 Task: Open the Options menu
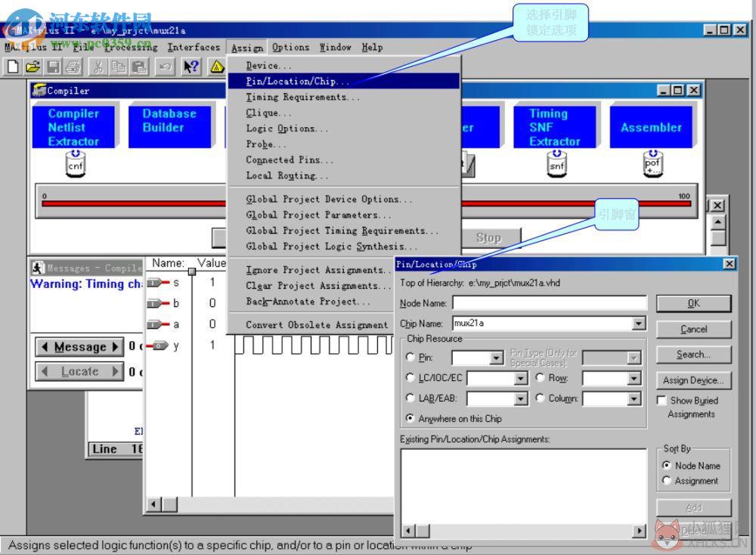pos(291,47)
